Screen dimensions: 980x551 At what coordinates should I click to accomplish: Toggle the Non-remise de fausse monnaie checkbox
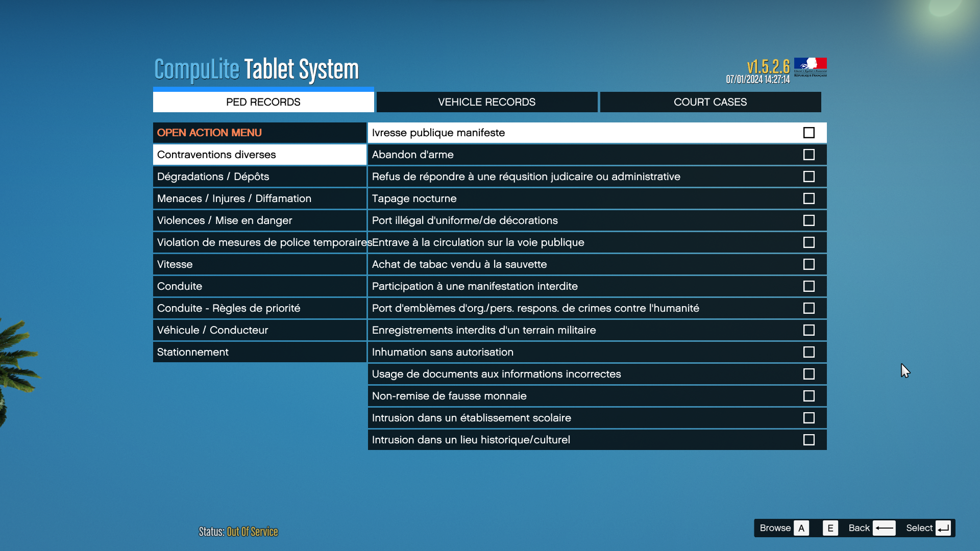(x=808, y=396)
